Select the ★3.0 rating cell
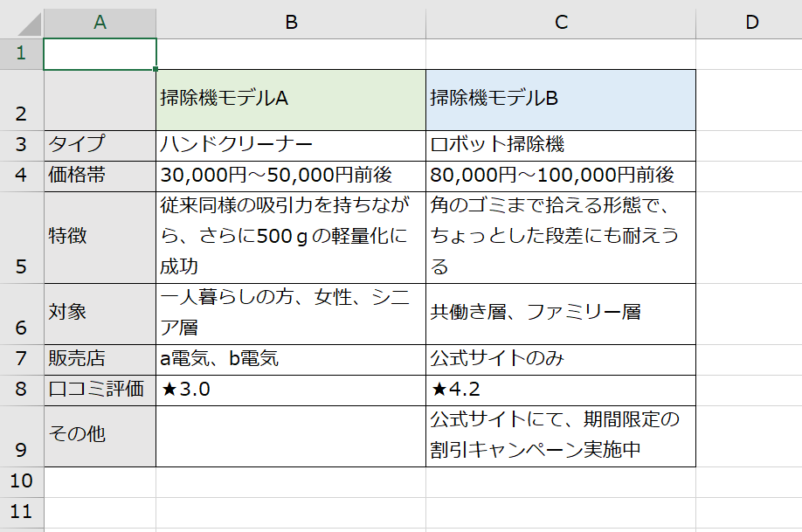Image resolution: width=802 pixels, height=532 pixels. coord(291,390)
